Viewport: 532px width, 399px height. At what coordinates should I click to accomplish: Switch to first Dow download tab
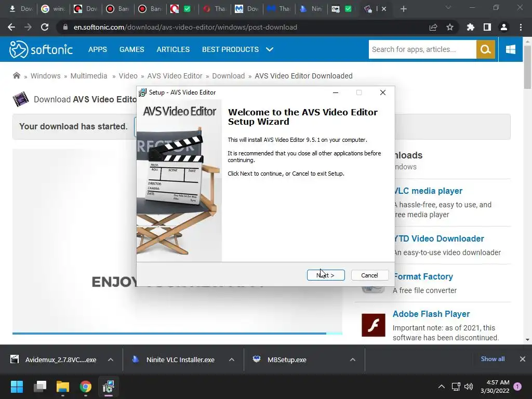(x=20, y=9)
